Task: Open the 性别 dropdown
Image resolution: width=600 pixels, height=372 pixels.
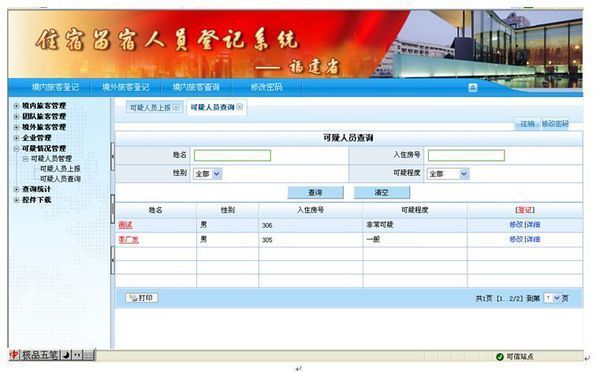Action: coord(207,174)
